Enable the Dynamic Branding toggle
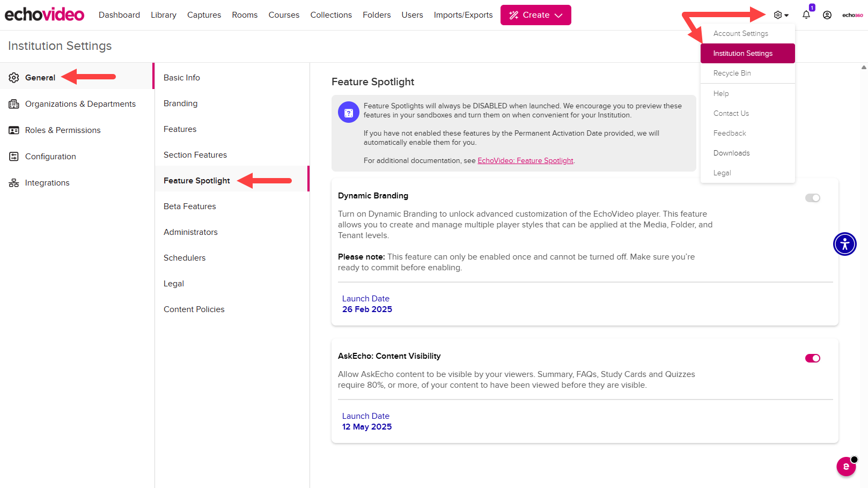Image resolution: width=868 pixels, height=488 pixels. 812,197
